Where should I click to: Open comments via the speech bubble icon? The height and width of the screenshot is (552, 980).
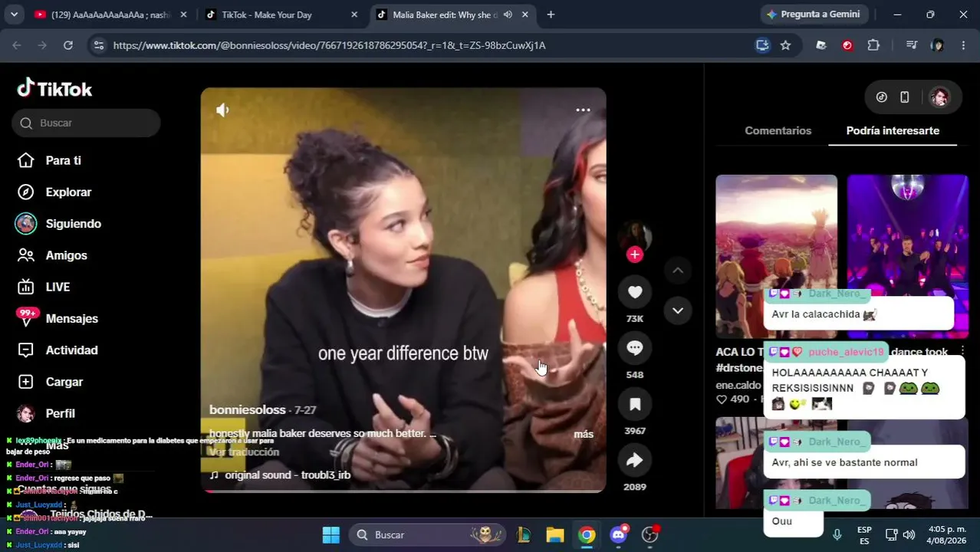click(635, 348)
